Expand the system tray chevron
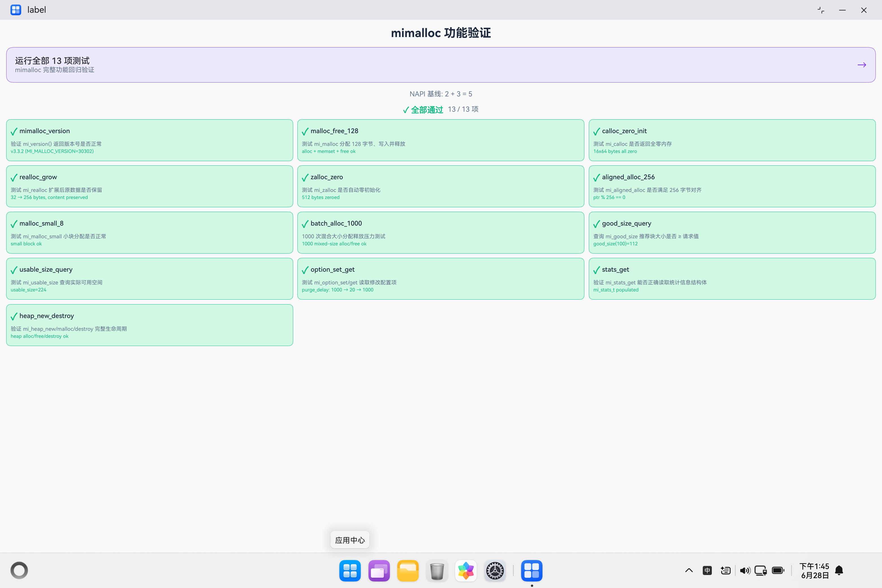882x588 pixels. click(x=689, y=570)
